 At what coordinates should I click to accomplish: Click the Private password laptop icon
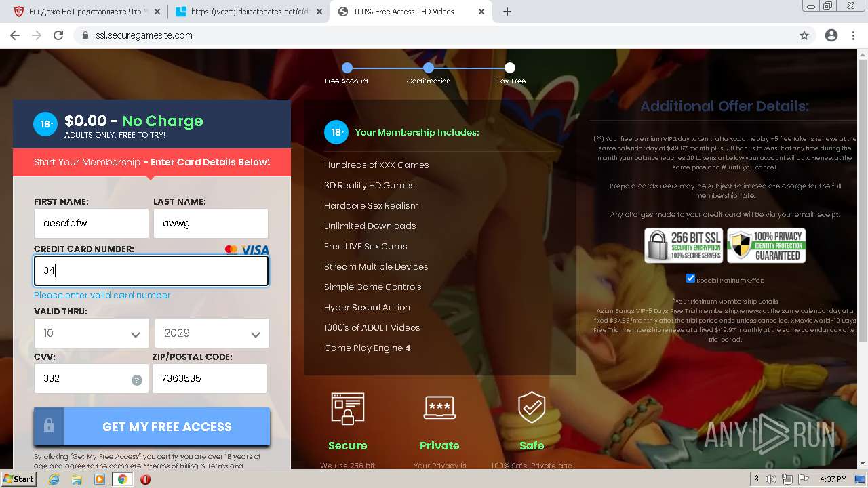point(439,407)
